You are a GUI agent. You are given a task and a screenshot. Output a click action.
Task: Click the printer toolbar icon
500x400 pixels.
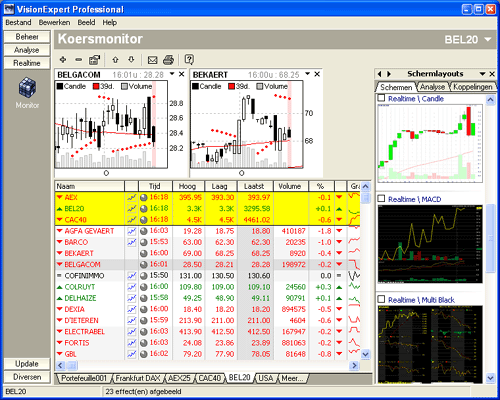coord(169,60)
